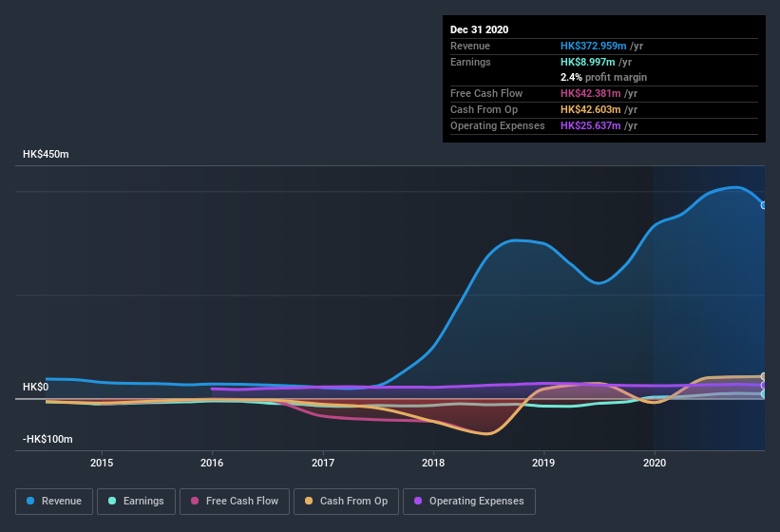
Task: Click the HK$450m y-axis label
Action: [46, 154]
